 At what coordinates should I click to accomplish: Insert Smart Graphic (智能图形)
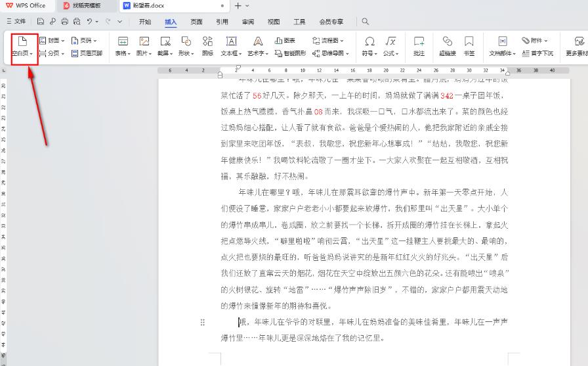[x=290, y=53]
